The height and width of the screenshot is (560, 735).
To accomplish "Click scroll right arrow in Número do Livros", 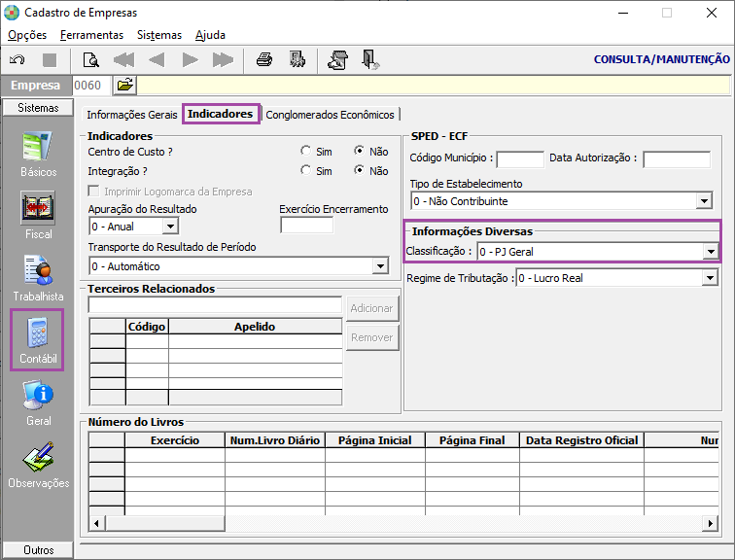I will pyautogui.click(x=710, y=523).
